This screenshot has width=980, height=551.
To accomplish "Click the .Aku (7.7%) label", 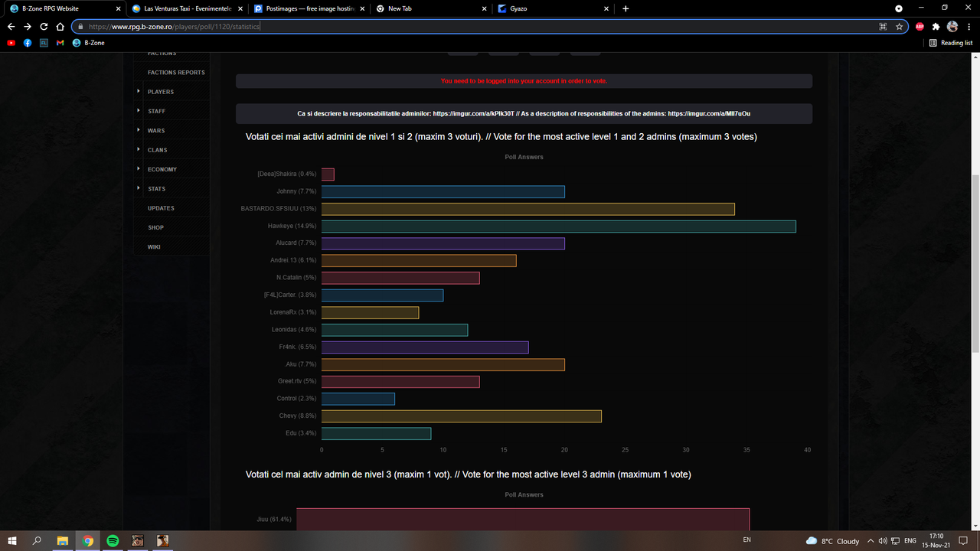I will click(300, 364).
